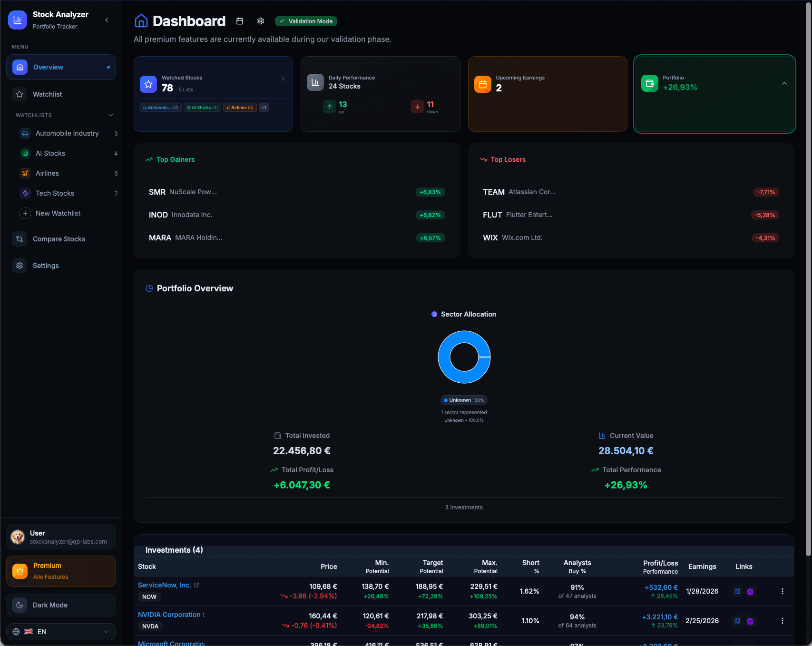The width and height of the screenshot is (812, 646).
Task: Open the language selector dropdown showing EN
Action: [x=61, y=632]
